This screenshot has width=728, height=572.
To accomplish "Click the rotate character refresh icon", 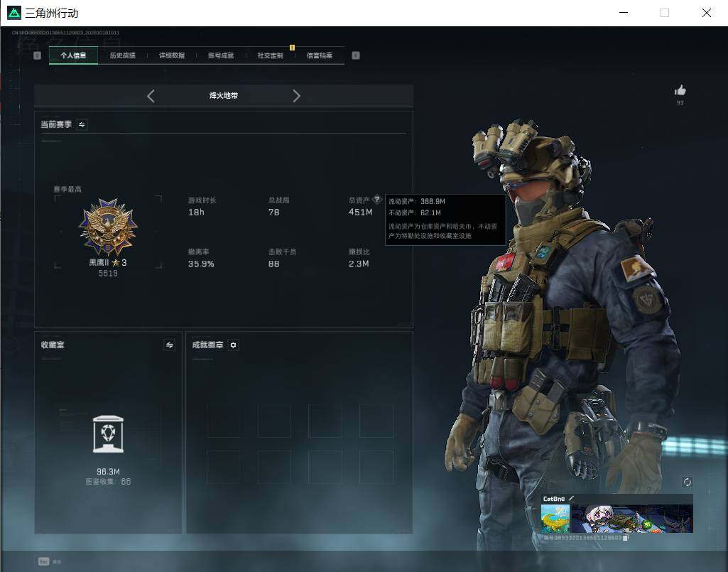I will [687, 482].
